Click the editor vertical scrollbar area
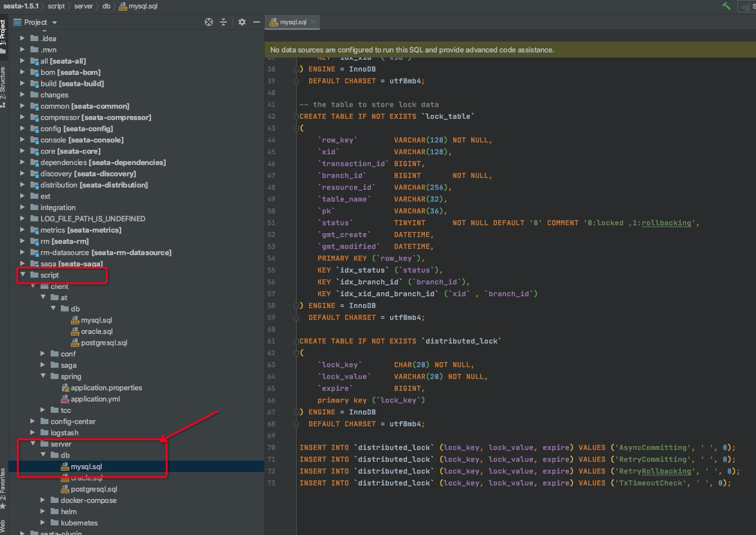756x535 pixels. (753, 225)
